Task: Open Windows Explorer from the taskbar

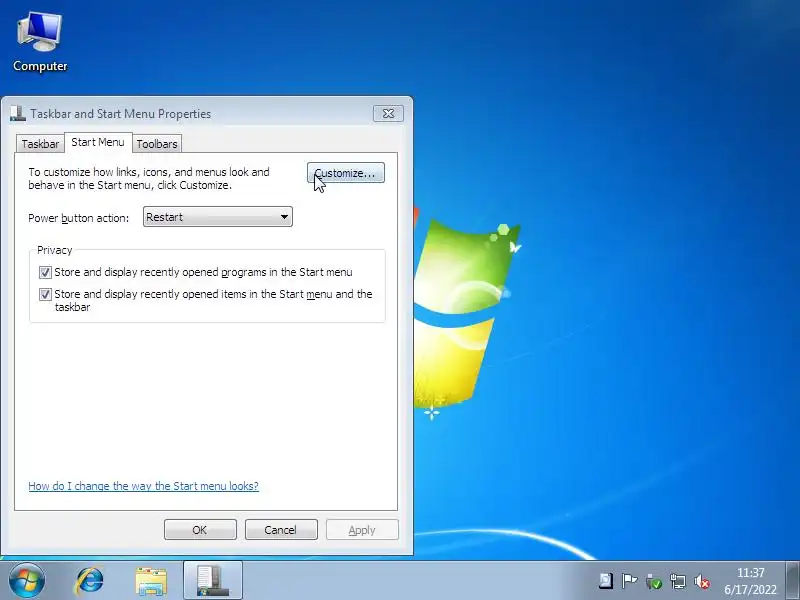Action: (151, 581)
